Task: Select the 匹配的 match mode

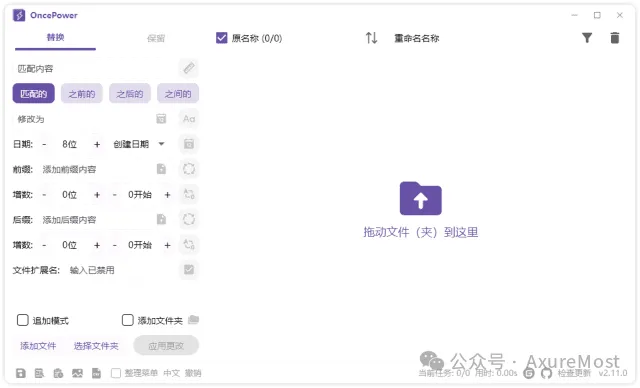Action: click(x=33, y=94)
